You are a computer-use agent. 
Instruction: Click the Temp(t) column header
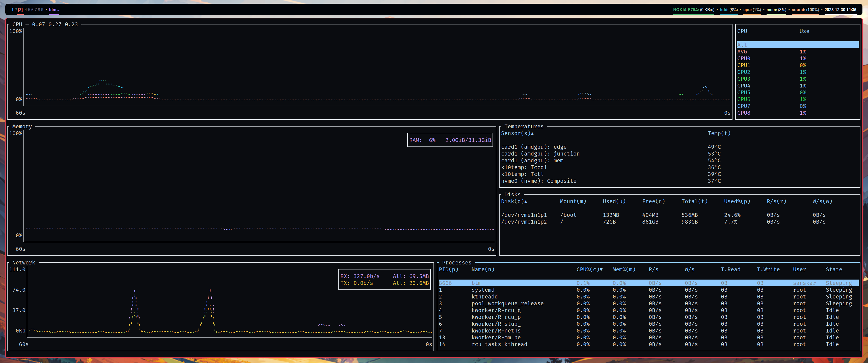pos(719,133)
